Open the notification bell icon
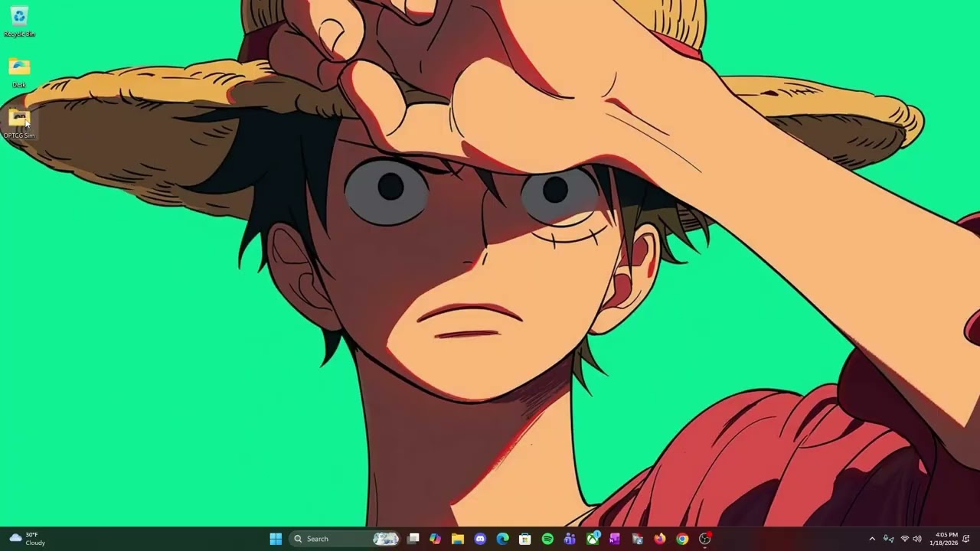 (x=966, y=539)
